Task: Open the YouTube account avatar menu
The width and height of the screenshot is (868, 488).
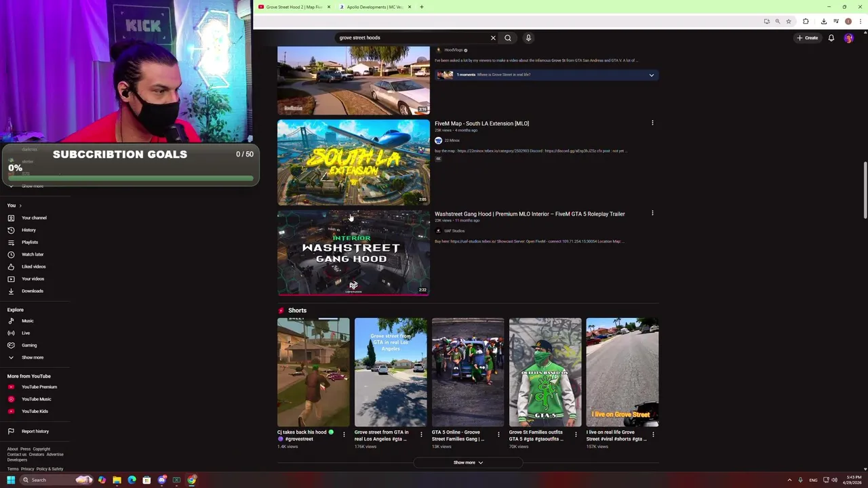Action: (848, 38)
